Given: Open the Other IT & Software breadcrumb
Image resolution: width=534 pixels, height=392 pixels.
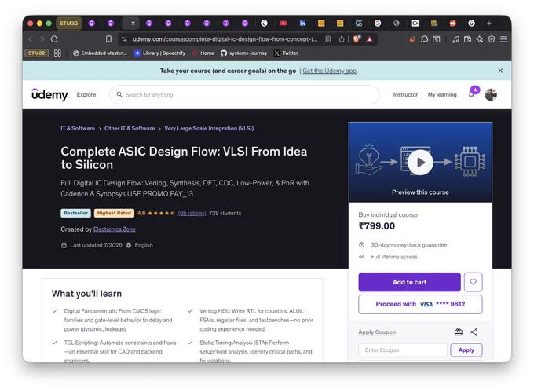Looking at the screenshot, I should click(x=130, y=128).
